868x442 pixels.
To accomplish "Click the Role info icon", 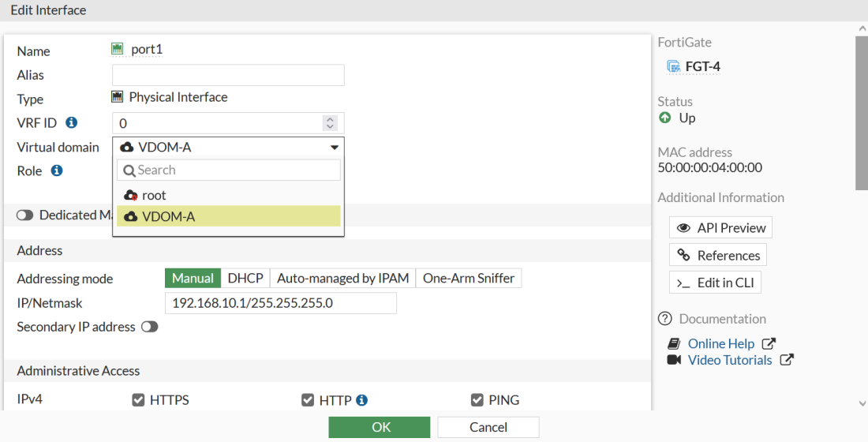I will point(57,170).
